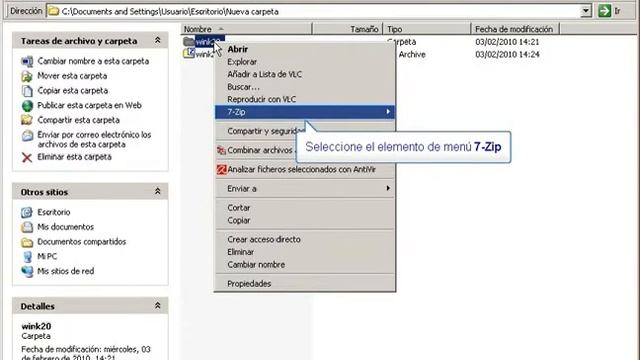This screenshot has height=360, width=640.
Task: Click the rename folder icon
Action: click(x=27, y=61)
